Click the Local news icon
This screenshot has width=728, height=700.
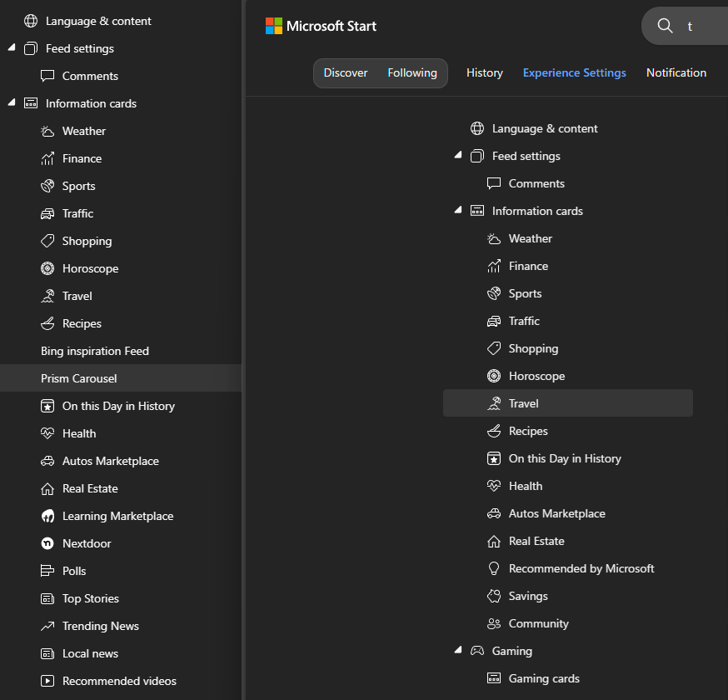47,653
